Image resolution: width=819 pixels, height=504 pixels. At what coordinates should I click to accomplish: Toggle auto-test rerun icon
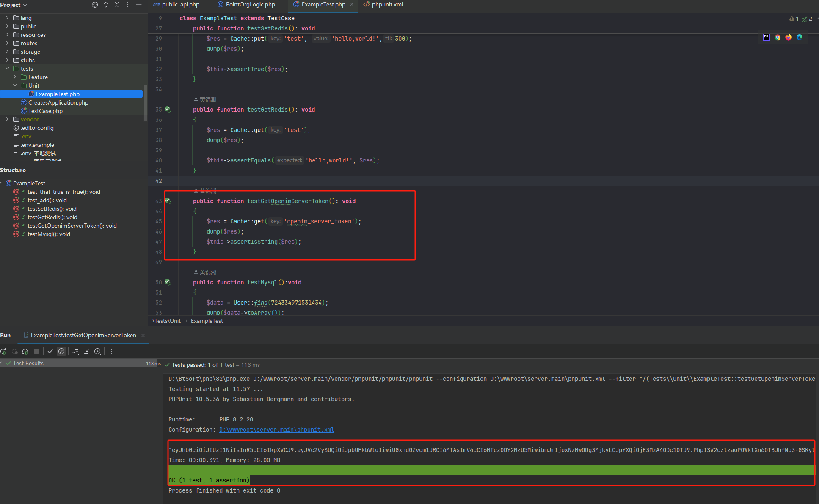point(25,351)
